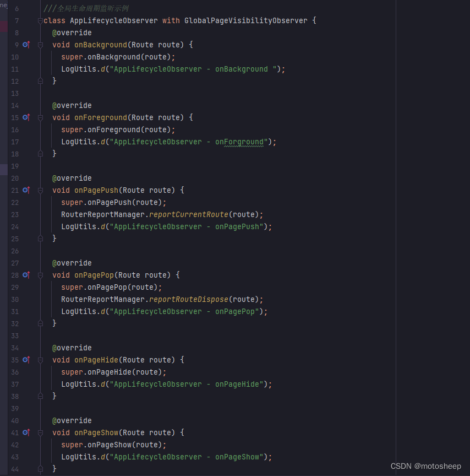Click onPagePop method name on line 28
470x476 pixels.
pyautogui.click(x=94, y=275)
